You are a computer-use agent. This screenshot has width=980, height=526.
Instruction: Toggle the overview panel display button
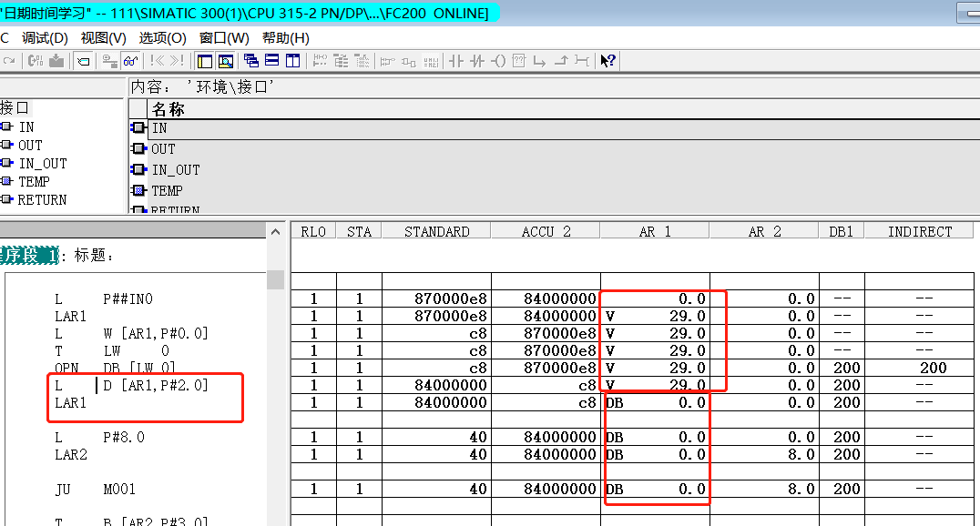tap(204, 61)
